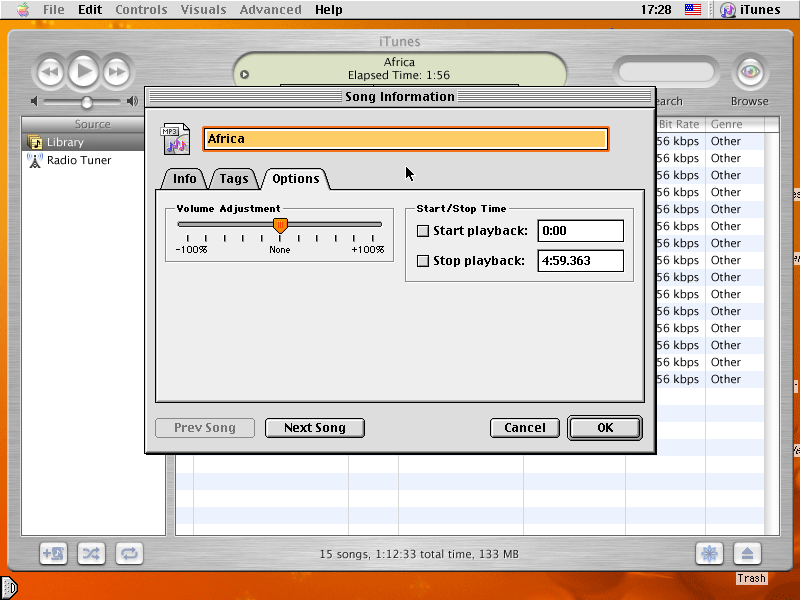Open the iTunes application menu icon
Viewport: 800px width, 600px height.
[728, 10]
